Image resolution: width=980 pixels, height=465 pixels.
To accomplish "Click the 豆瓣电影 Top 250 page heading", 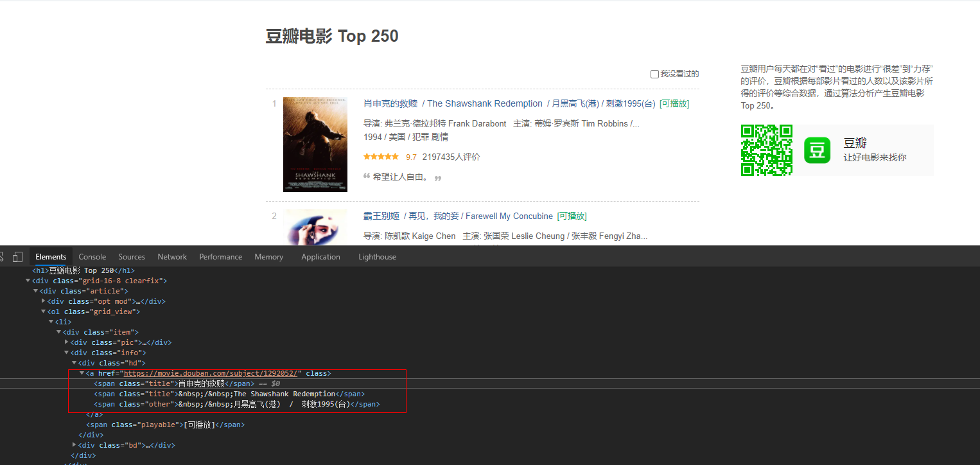I will (x=332, y=36).
